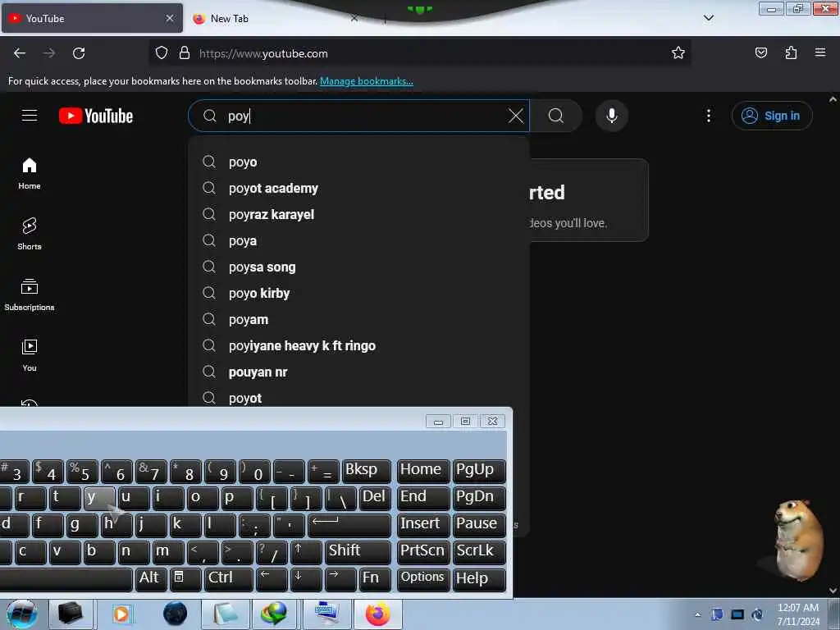This screenshot has height=630, width=840.
Task: Select suggestion "poyot academy"
Action: pos(359,188)
